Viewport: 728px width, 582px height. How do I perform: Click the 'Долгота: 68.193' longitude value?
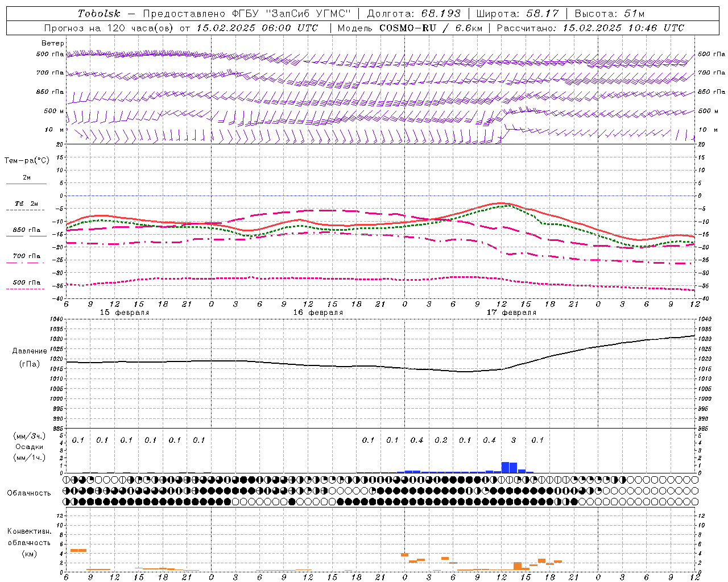[x=413, y=14]
